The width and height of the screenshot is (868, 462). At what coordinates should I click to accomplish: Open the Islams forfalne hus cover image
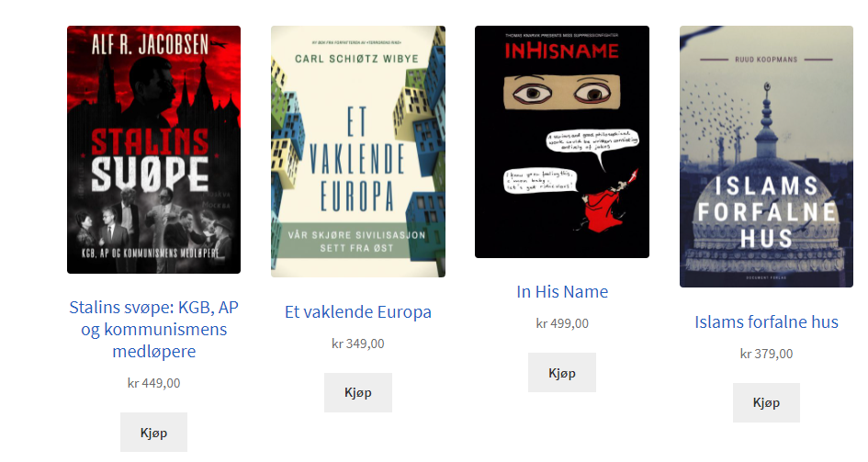[x=766, y=156]
